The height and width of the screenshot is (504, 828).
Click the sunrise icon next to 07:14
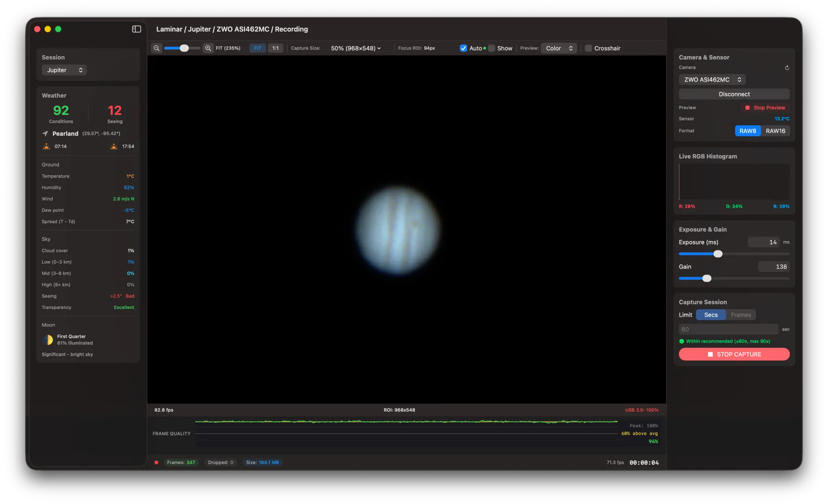click(46, 146)
